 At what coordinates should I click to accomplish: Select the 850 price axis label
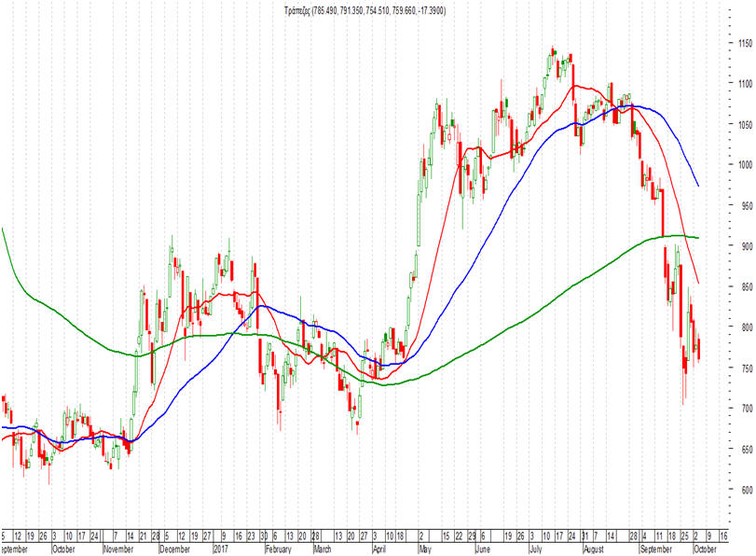coord(747,286)
